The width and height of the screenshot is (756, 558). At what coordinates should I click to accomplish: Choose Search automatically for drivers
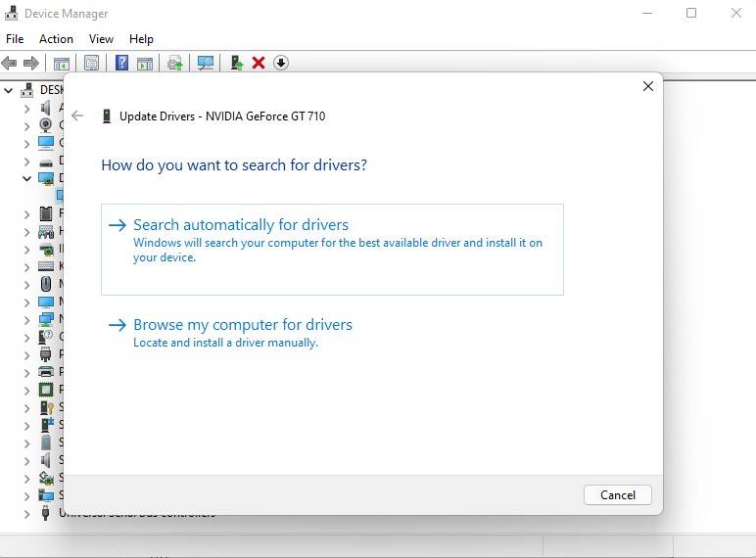[x=332, y=250]
